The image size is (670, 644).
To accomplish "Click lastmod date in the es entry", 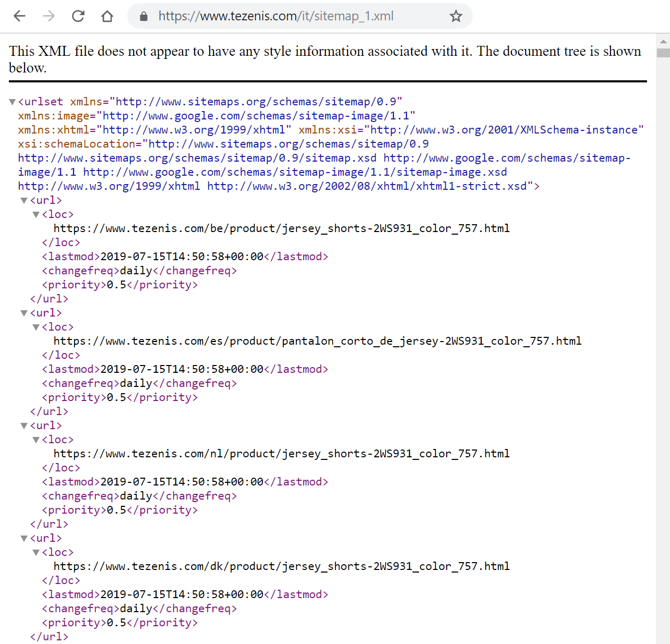I will click(182, 369).
